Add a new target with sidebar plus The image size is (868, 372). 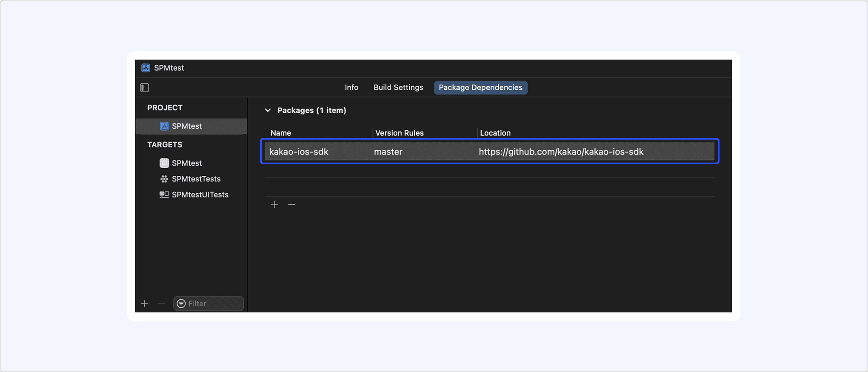[145, 304]
